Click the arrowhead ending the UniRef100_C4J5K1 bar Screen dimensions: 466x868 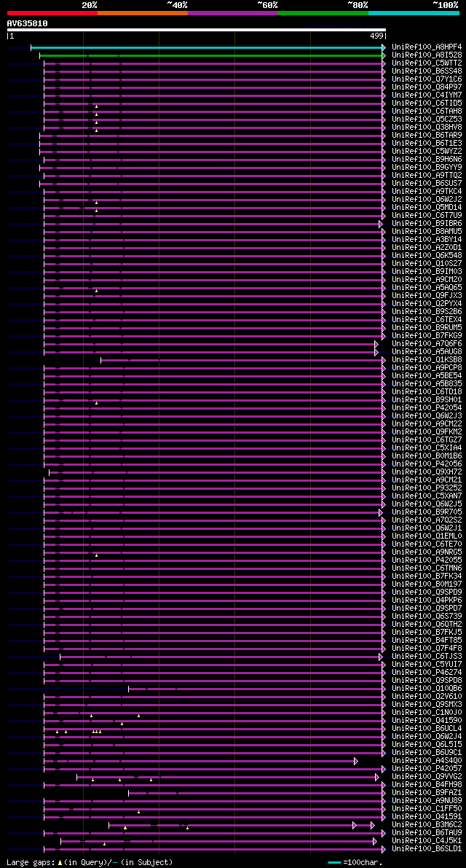375,842
